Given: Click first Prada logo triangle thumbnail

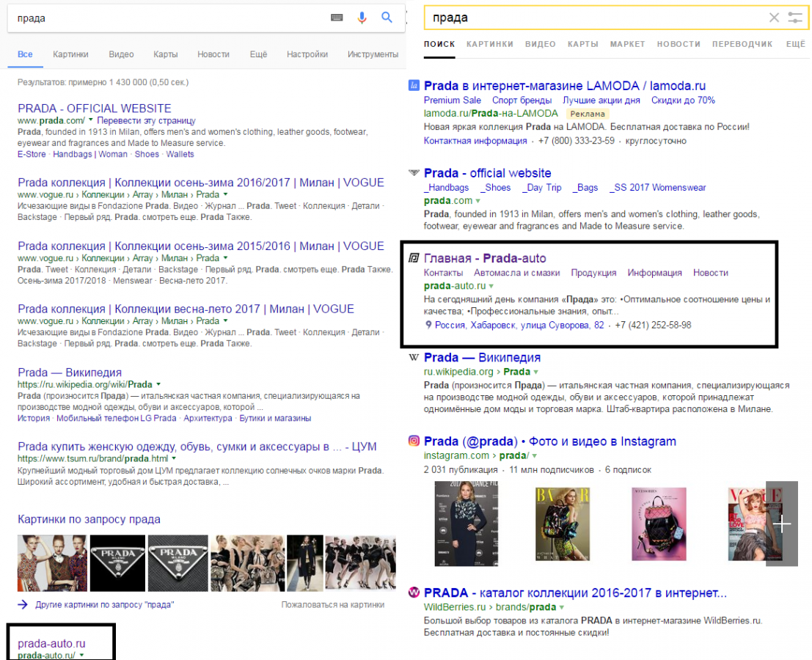Looking at the screenshot, I should [117, 563].
